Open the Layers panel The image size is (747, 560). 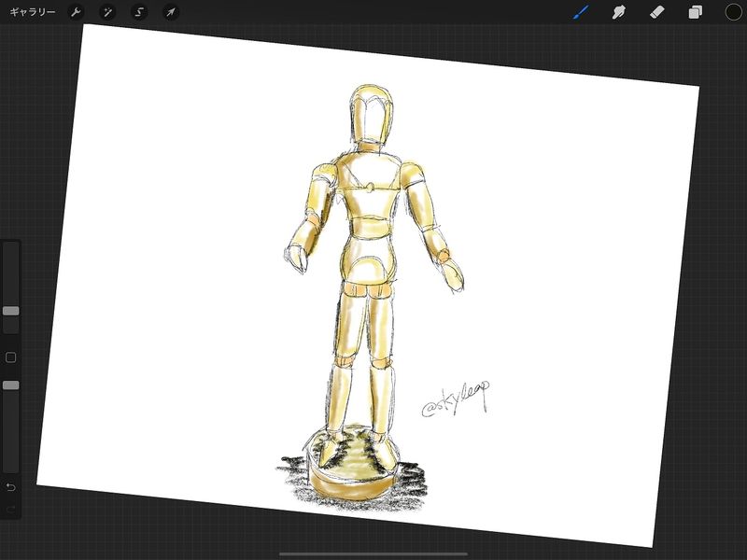tap(695, 12)
